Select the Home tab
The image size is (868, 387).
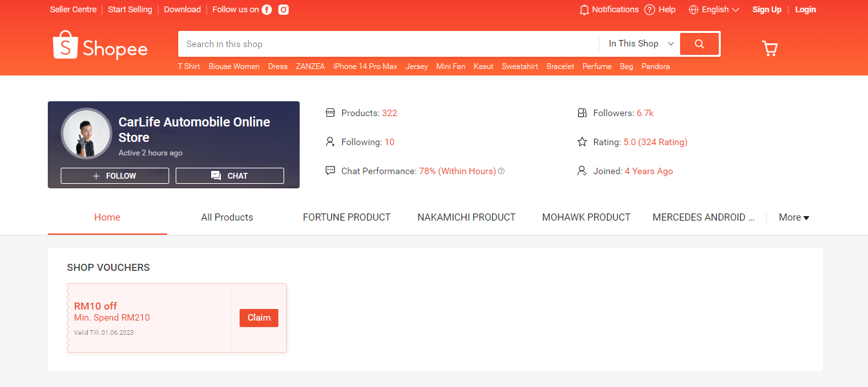click(x=107, y=217)
